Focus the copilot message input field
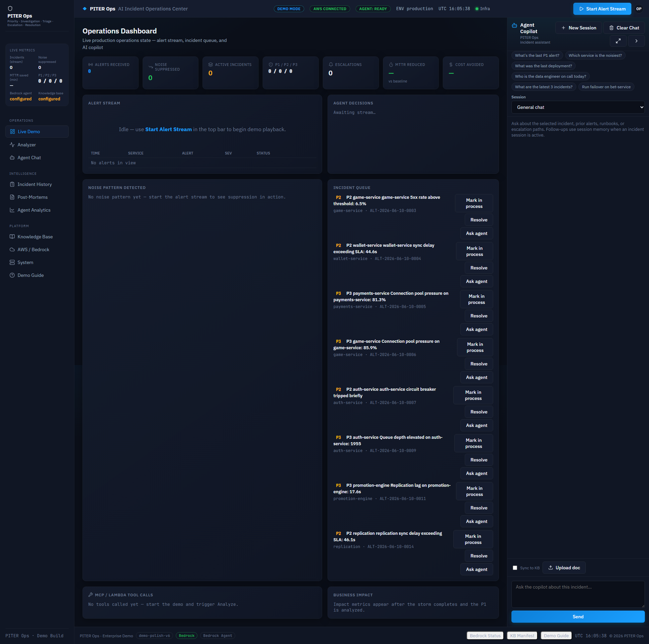Viewport: 649px width, 644px height. click(578, 594)
